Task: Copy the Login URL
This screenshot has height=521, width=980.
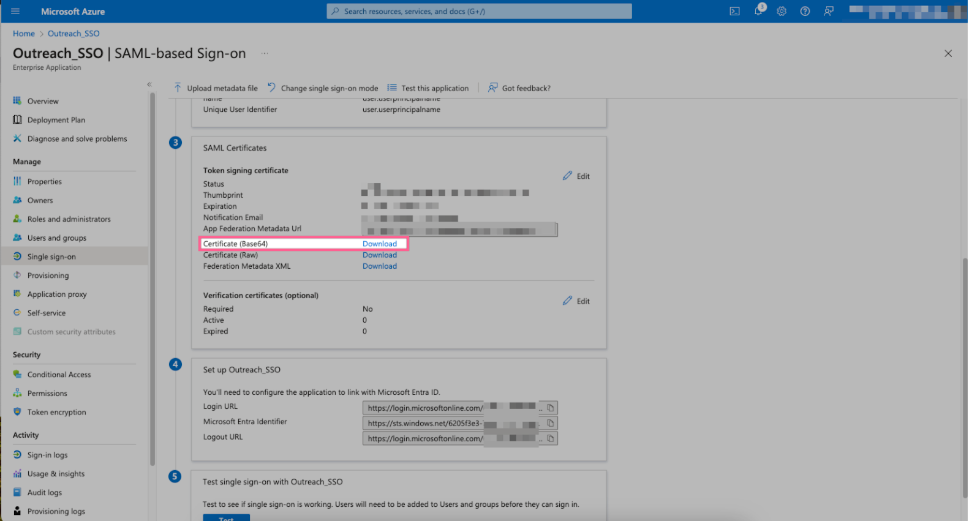Action: coord(551,408)
